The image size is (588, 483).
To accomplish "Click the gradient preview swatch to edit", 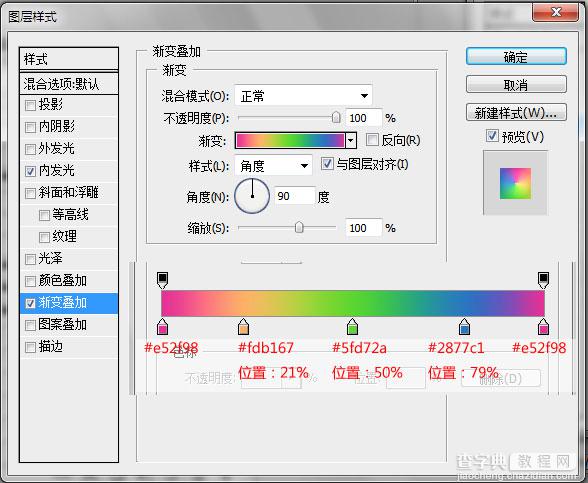I will 290,141.
